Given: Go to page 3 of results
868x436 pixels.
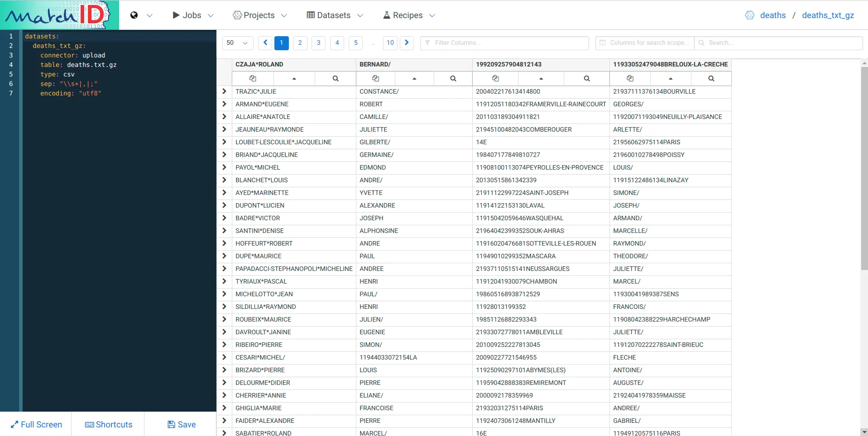Looking at the screenshot, I should 318,43.
